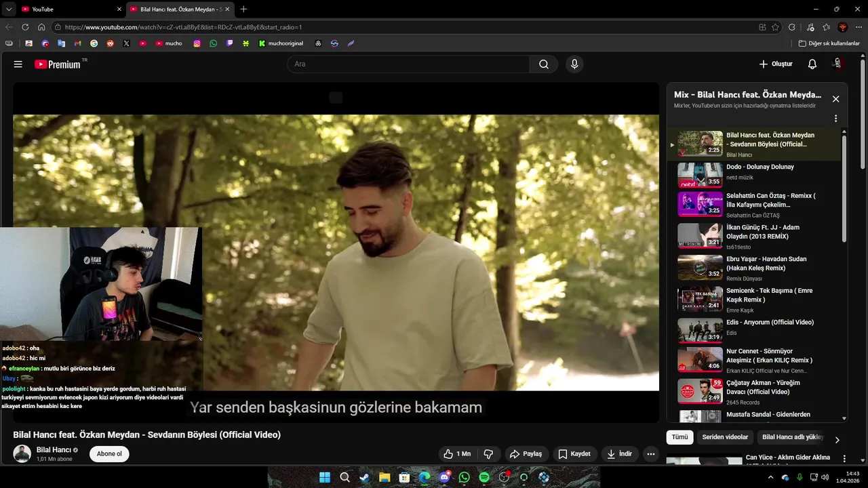Switch to the YouTube tab
868x488 pixels.
pyautogui.click(x=71, y=9)
